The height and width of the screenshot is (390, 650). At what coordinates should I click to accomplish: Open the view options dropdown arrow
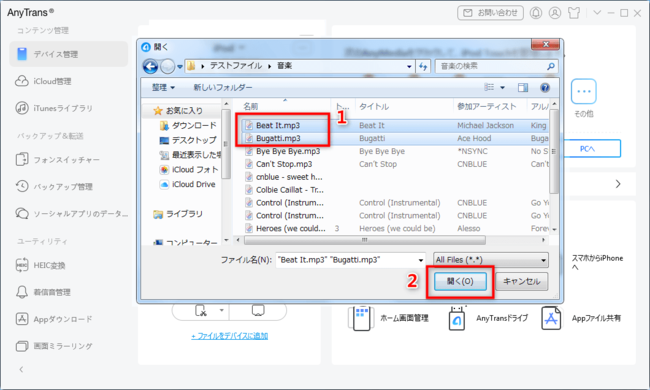click(502, 87)
